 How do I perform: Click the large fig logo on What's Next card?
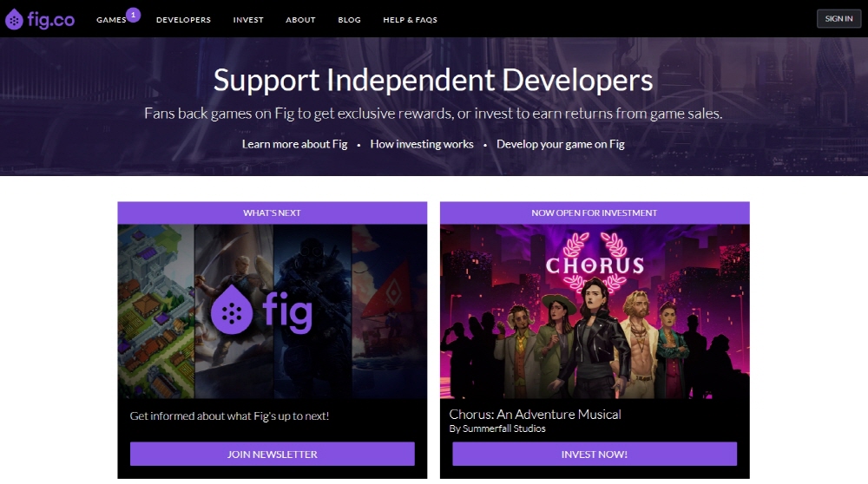click(x=261, y=310)
